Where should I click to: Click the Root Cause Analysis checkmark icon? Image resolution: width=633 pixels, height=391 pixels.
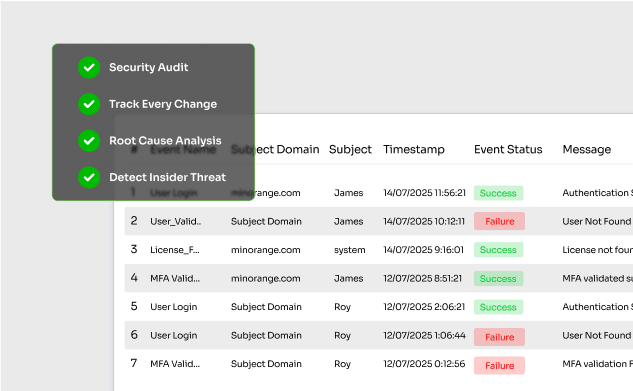89,141
